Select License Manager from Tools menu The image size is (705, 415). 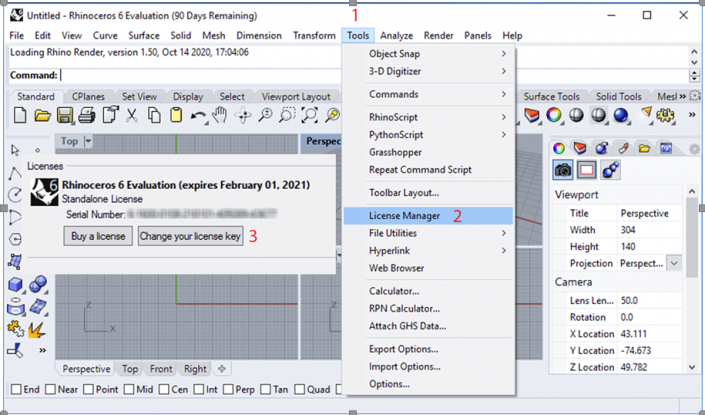[404, 215]
